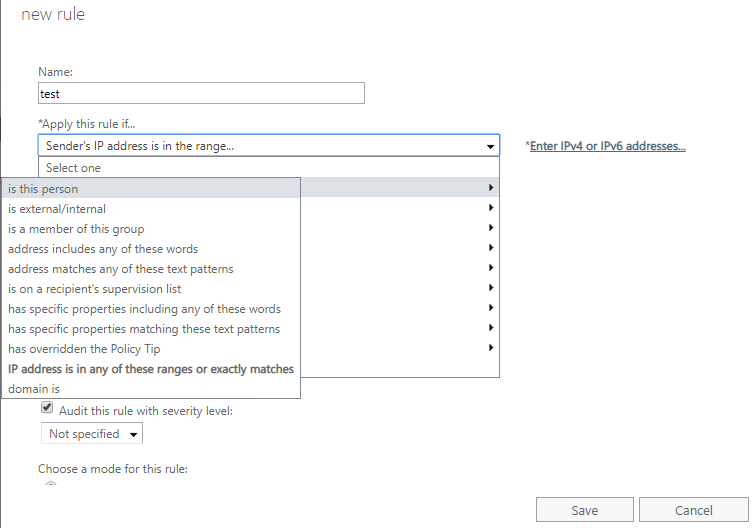Screen dimensions: 755x528
Task: Click the Cancel button
Action: tap(693, 510)
